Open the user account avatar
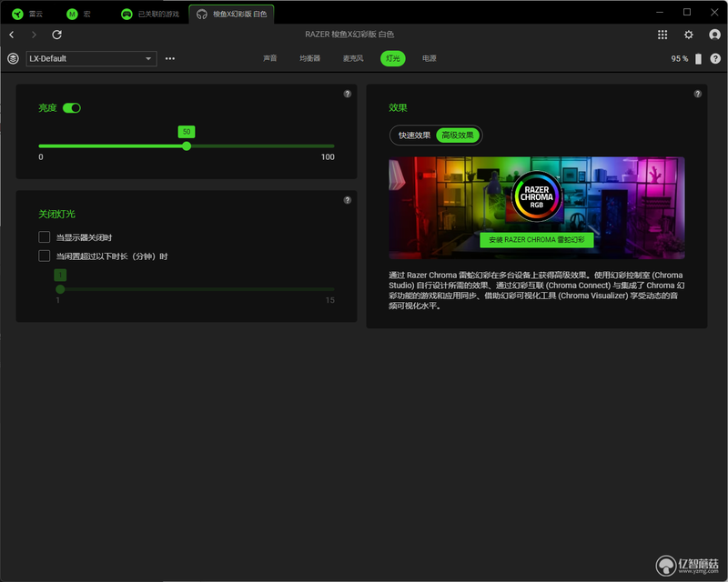 tap(714, 35)
